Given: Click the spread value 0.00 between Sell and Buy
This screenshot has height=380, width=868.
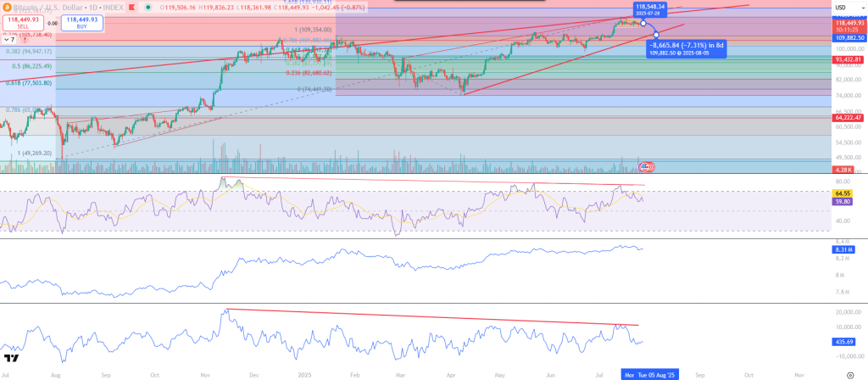Looking at the screenshot, I should (x=53, y=23).
